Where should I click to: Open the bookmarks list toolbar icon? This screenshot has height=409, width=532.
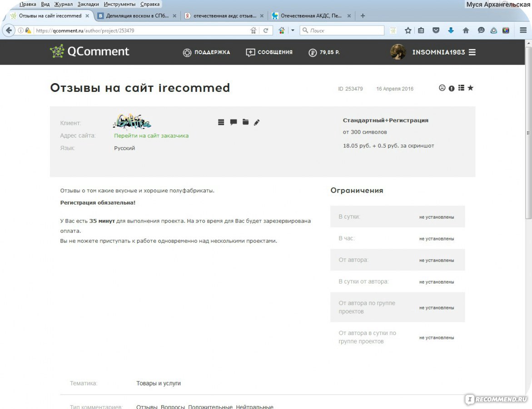pyautogui.click(x=421, y=30)
